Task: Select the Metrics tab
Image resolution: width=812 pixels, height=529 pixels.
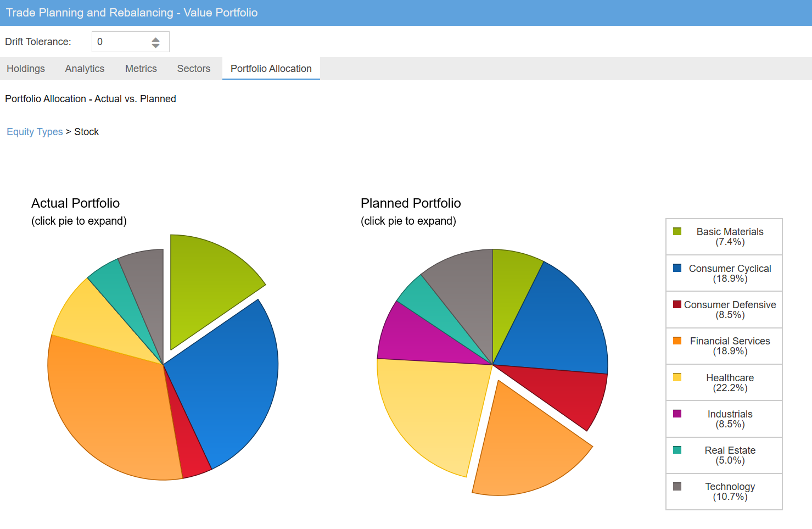Action: tap(141, 69)
